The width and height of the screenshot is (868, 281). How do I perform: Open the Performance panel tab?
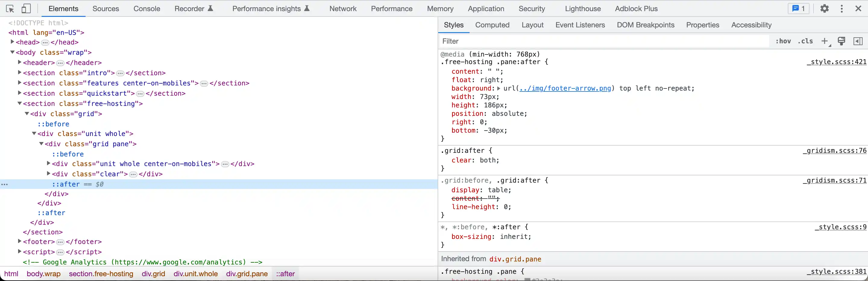[x=392, y=9]
